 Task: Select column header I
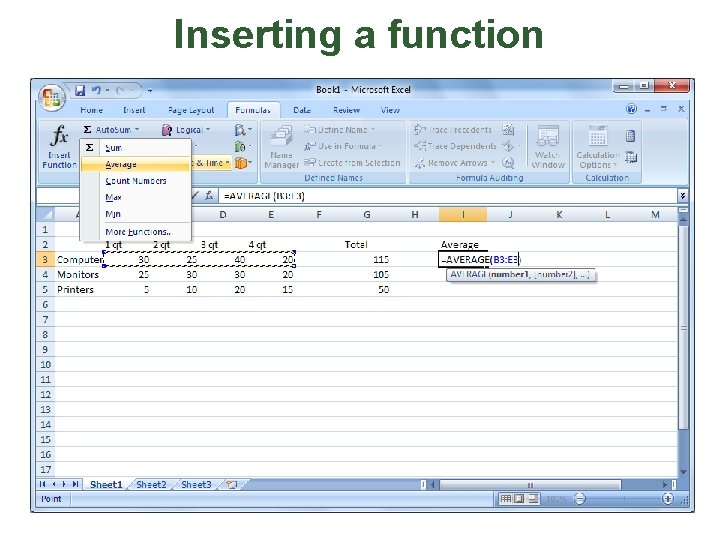tap(463, 214)
